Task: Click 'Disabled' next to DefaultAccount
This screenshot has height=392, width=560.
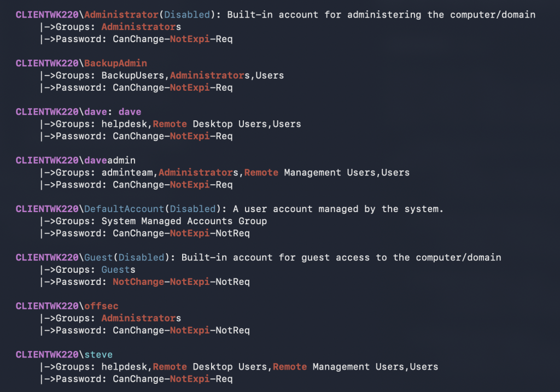Action: pyautogui.click(x=192, y=209)
